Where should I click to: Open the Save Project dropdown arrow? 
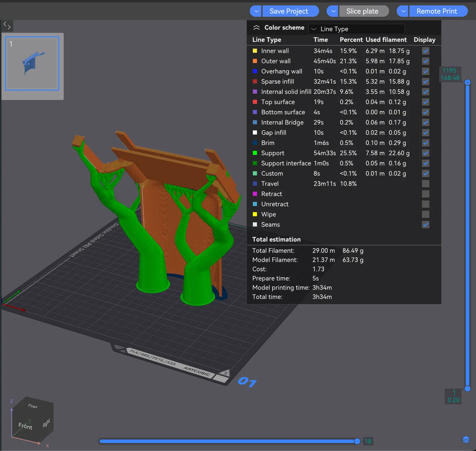[256, 11]
